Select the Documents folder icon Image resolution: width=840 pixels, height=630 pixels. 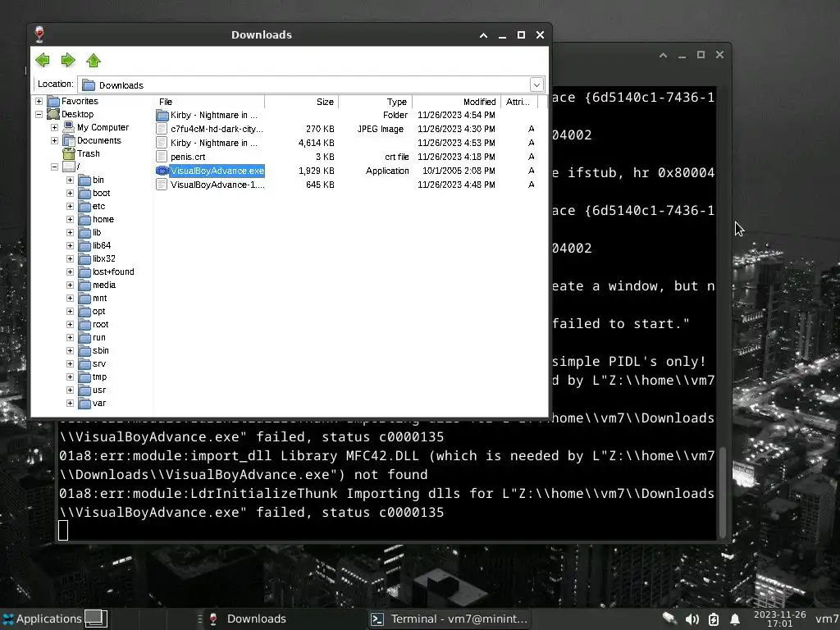point(68,140)
